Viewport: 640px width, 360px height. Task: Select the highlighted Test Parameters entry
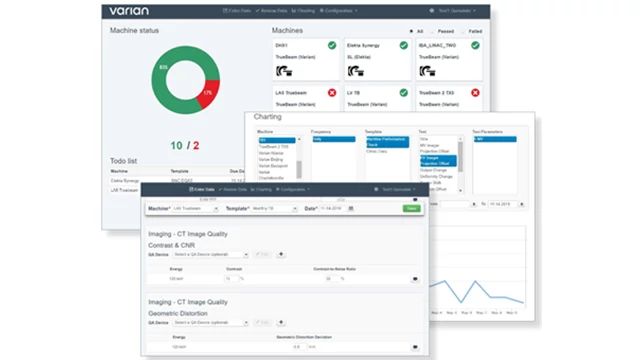495,139
